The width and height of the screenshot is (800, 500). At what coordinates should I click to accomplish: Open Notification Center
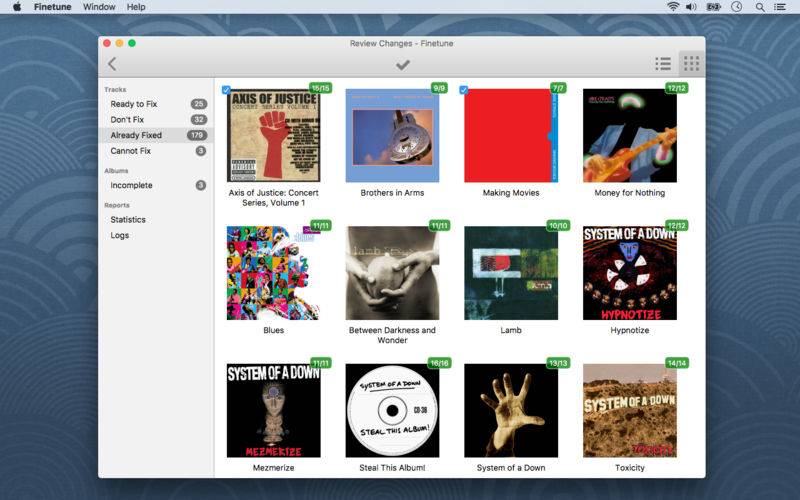point(780,7)
